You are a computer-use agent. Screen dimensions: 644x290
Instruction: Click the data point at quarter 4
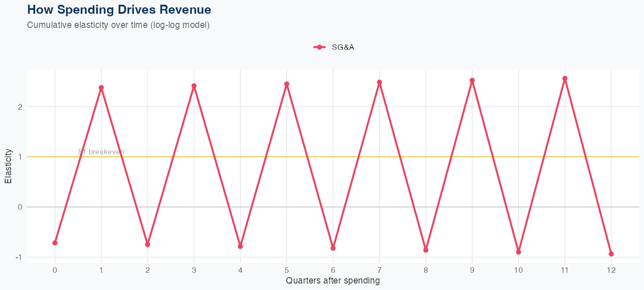click(x=240, y=246)
